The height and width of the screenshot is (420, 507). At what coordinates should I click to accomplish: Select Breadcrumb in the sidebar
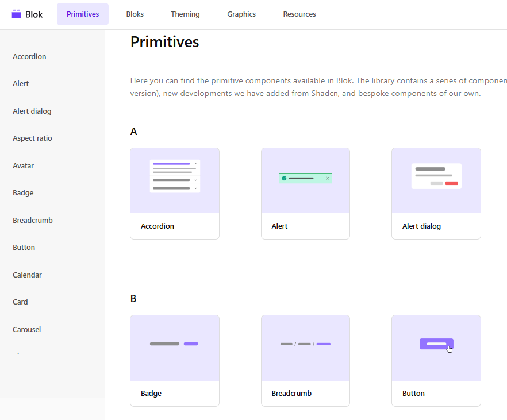33,220
